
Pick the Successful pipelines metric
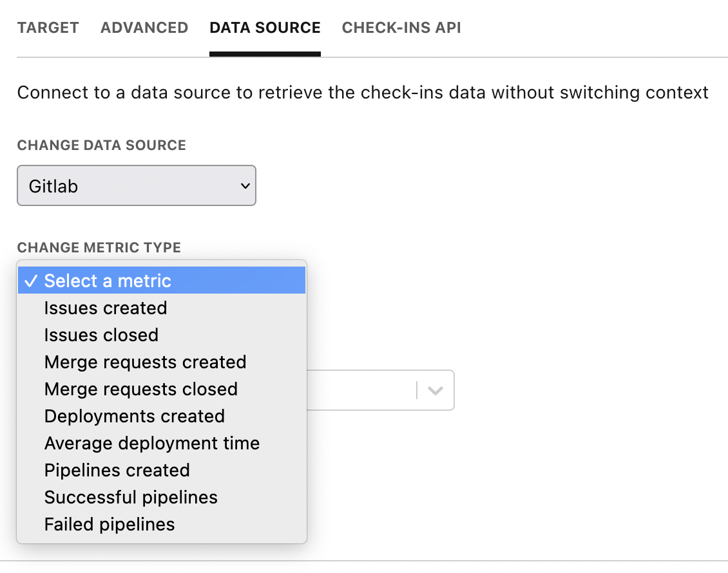(x=131, y=497)
